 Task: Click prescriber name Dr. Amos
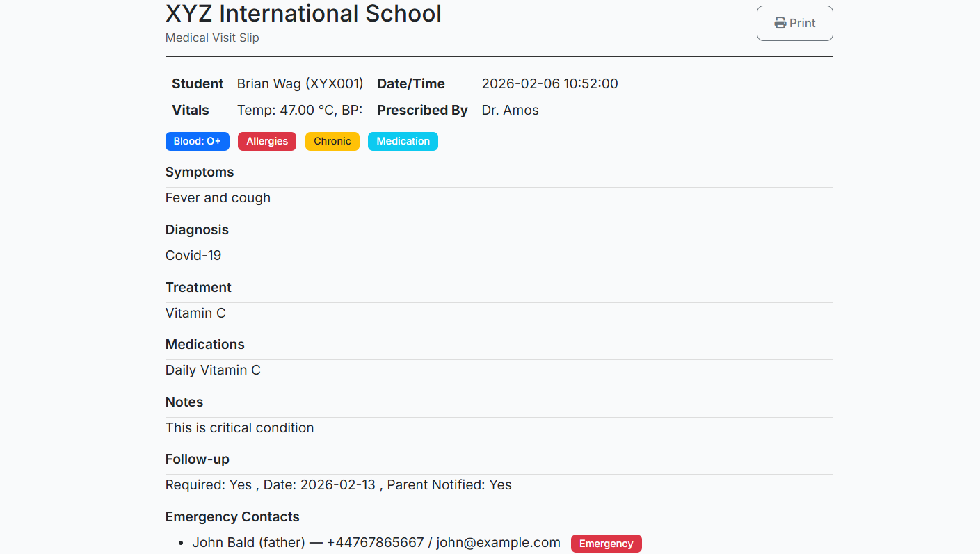[510, 111]
